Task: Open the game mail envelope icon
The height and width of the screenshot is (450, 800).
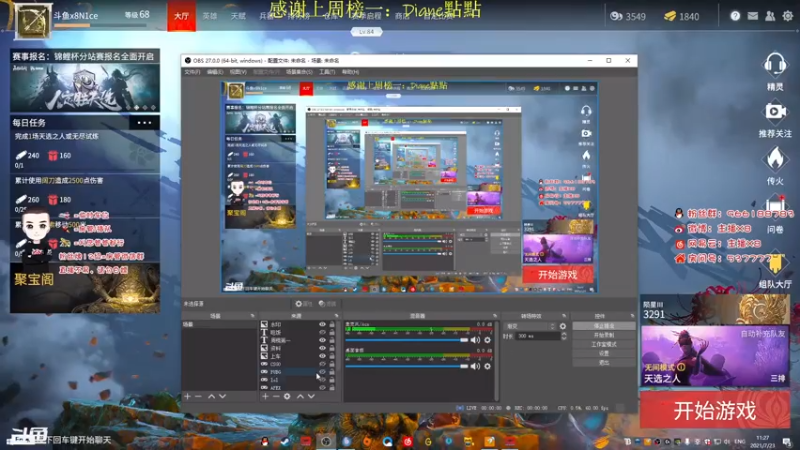Action: [753, 16]
